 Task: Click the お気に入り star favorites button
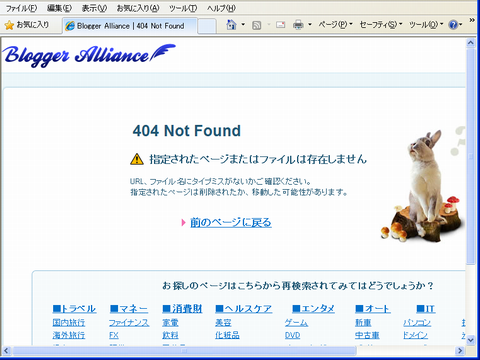[x=27, y=25]
